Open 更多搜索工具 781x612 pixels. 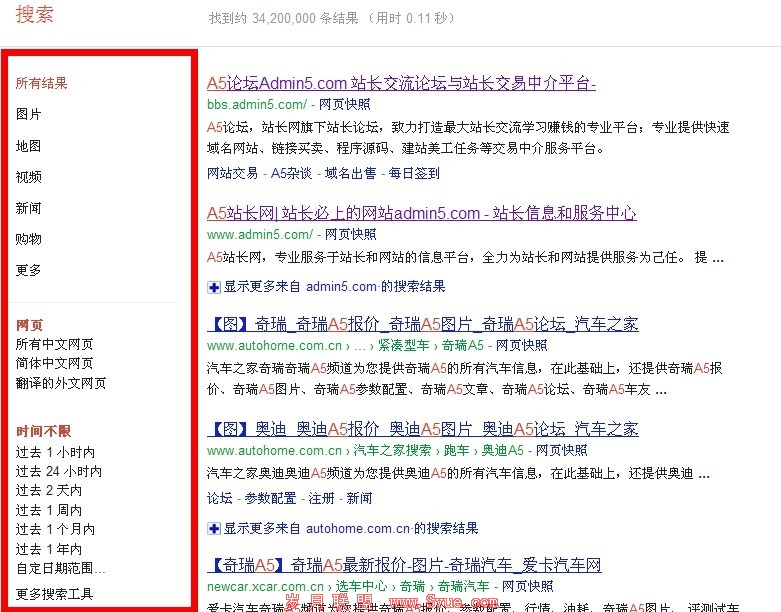(54, 594)
